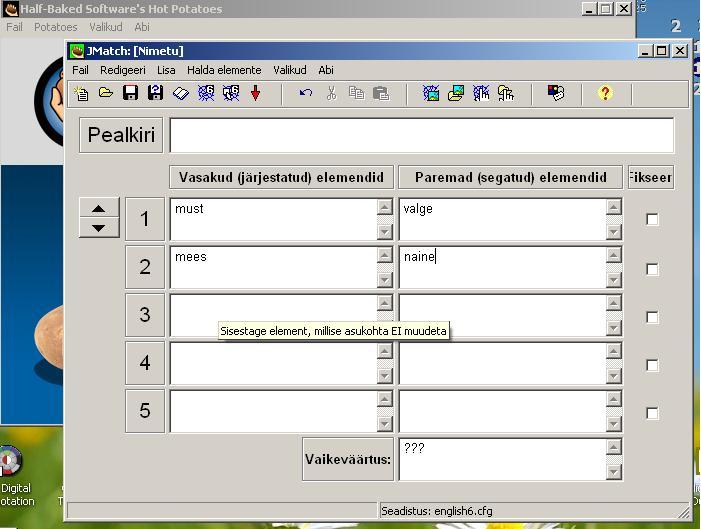Image resolution: width=701 pixels, height=529 pixels.
Task: Click the second web export icon with shield
Action: [231, 93]
